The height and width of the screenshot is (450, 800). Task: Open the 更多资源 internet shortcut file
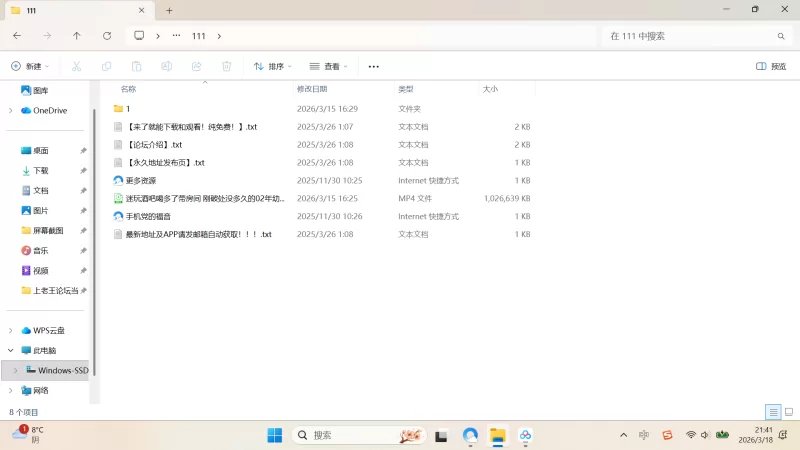141,181
